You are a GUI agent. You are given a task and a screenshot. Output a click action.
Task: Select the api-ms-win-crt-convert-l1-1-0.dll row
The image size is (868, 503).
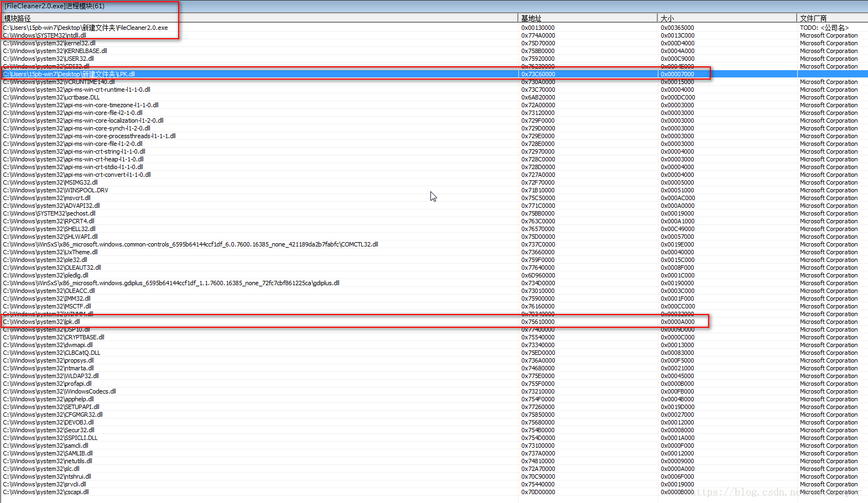point(434,175)
